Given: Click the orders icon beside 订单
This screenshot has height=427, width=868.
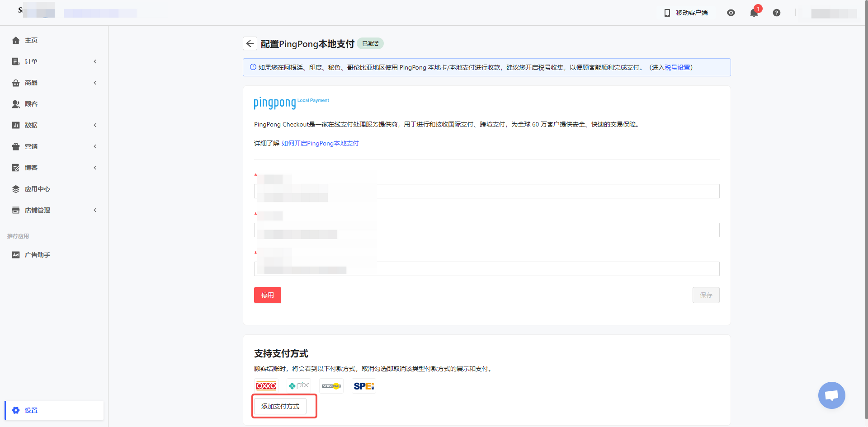Looking at the screenshot, I should 16,61.
